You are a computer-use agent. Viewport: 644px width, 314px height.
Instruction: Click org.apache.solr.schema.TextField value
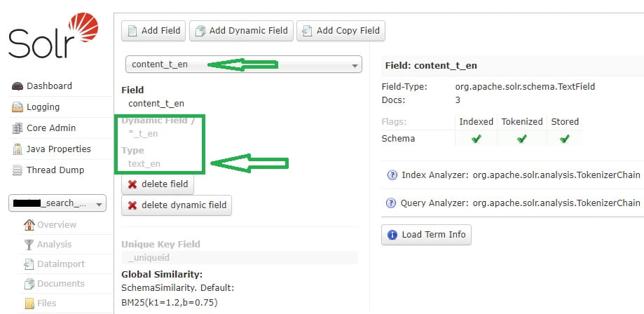tap(525, 87)
